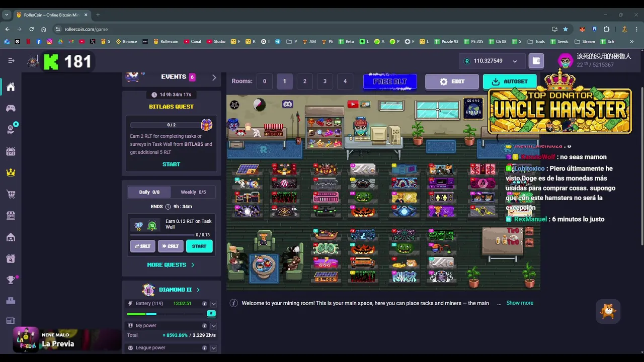Select room 3
This screenshot has height=362, width=644.
coord(325,81)
